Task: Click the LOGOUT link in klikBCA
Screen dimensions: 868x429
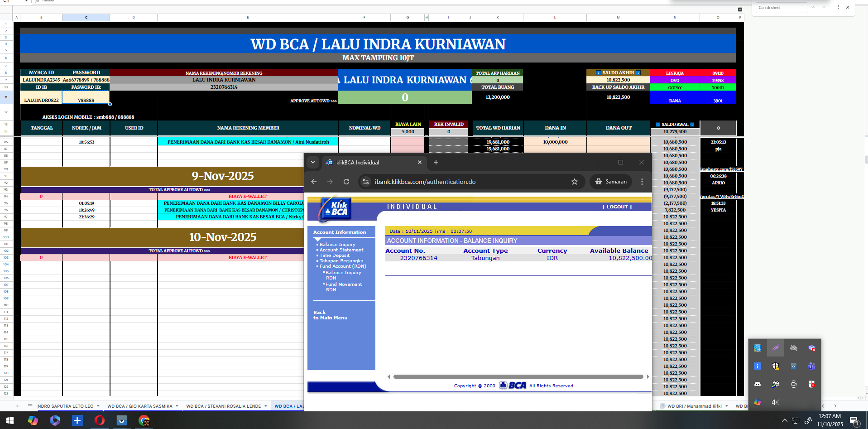Action: pyautogui.click(x=617, y=207)
